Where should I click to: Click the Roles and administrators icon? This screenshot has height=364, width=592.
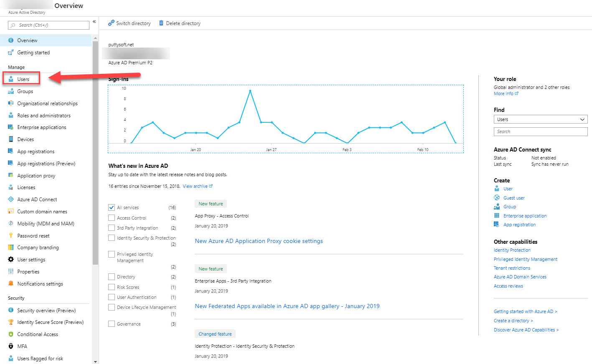point(11,115)
